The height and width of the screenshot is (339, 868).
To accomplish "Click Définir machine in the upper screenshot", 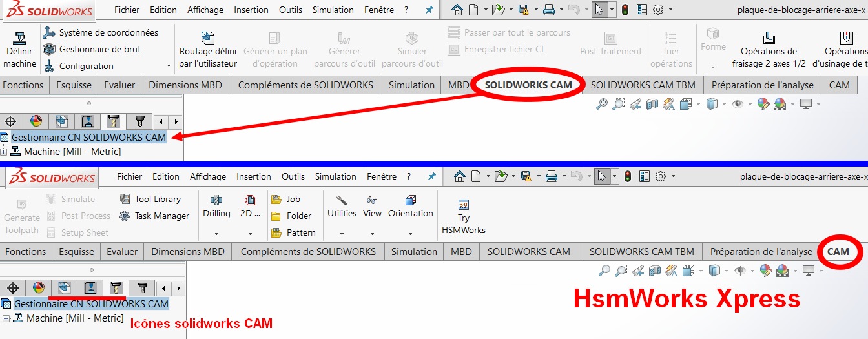I will click(19, 49).
